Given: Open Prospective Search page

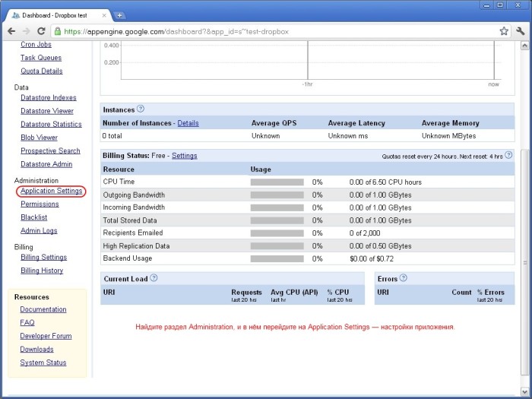Looking at the screenshot, I should point(51,150).
